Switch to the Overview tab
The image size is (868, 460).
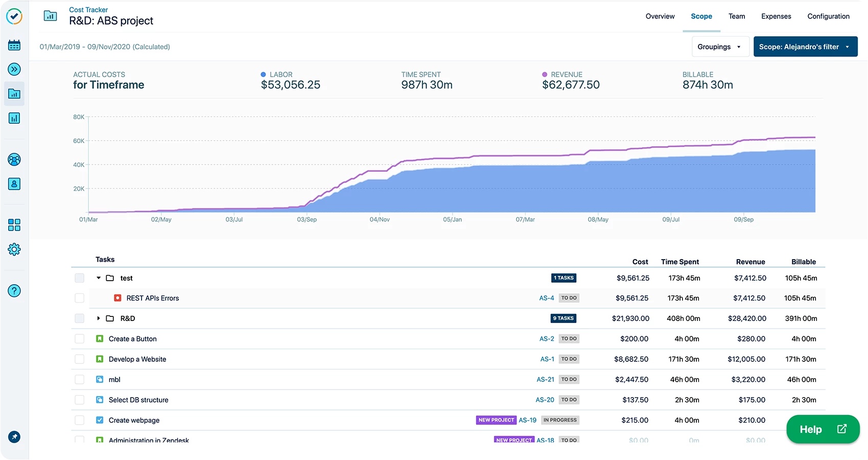pyautogui.click(x=660, y=16)
